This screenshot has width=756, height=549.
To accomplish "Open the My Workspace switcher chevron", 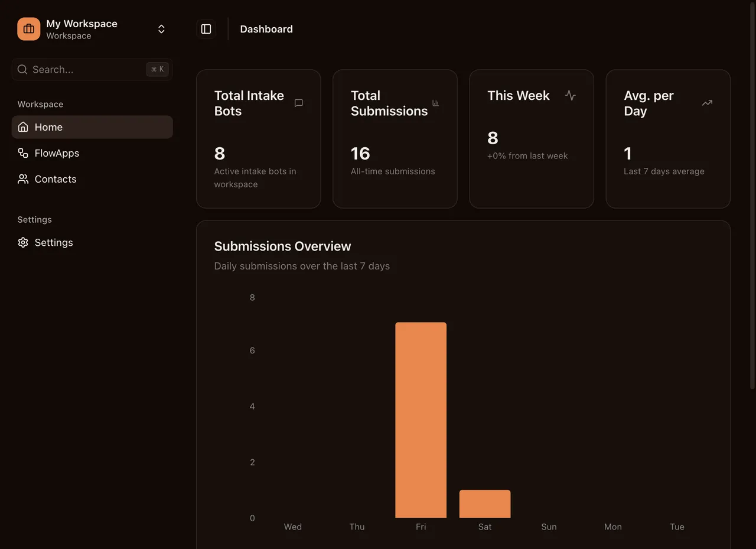I will click(161, 28).
